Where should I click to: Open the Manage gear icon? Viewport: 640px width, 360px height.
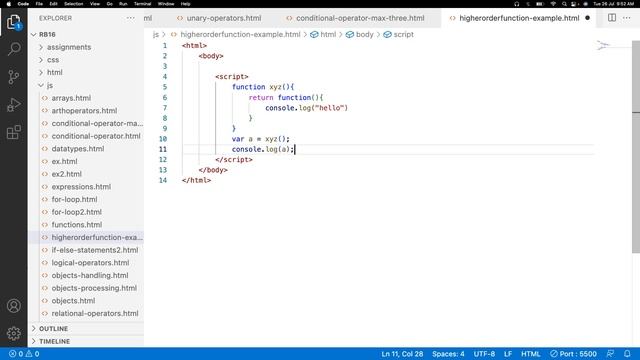(13, 333)
